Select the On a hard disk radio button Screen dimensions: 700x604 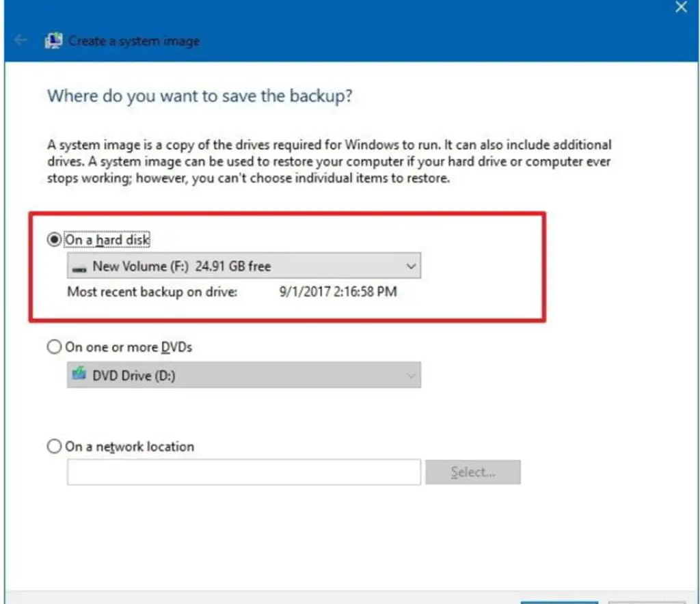[x=54, y=241]
